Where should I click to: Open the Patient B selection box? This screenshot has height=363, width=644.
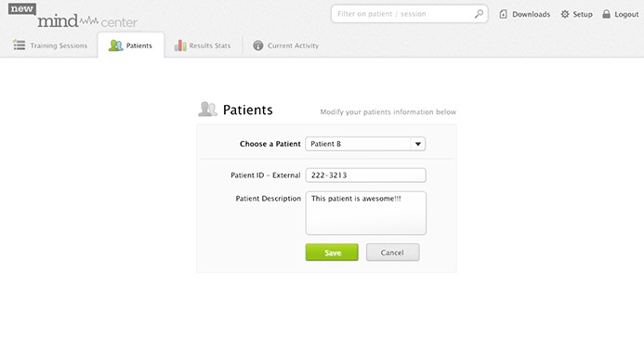(365, 144)
